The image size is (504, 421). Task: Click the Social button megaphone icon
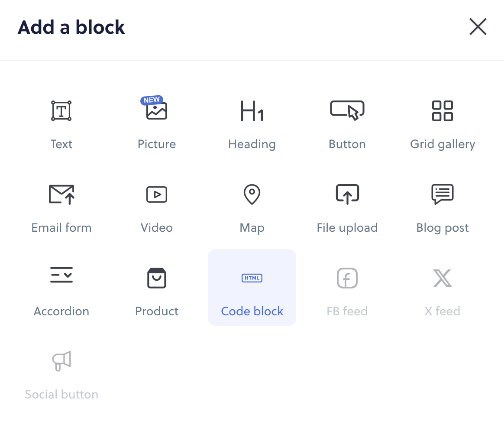click(x=61, y=361)
